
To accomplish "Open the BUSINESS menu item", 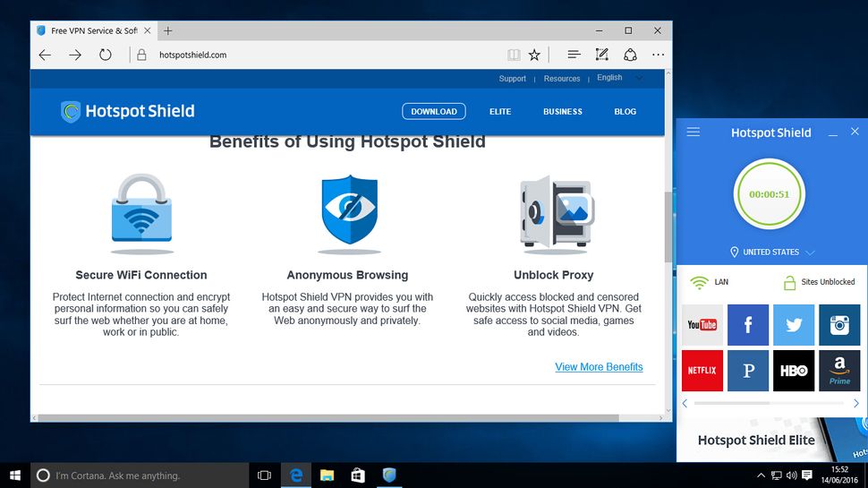I will click(x=563, y=111).
